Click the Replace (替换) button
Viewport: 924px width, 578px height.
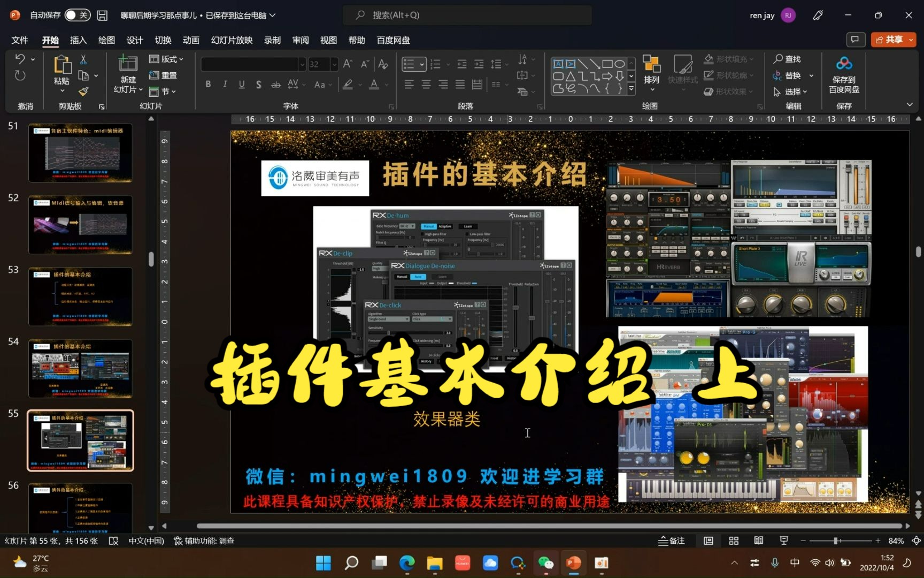pos(787,75)
